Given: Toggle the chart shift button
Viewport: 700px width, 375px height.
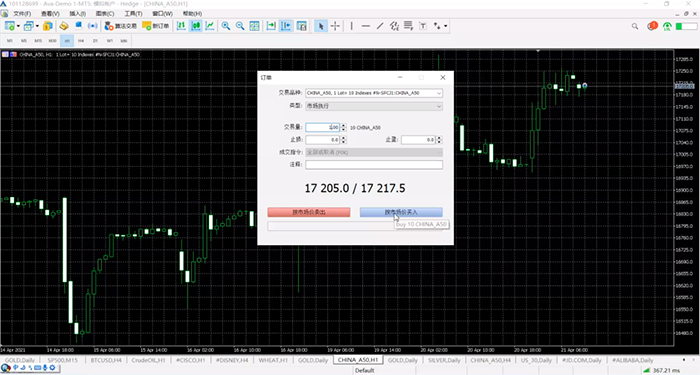Looking at the screenshot, I should [x=286, y=26].
